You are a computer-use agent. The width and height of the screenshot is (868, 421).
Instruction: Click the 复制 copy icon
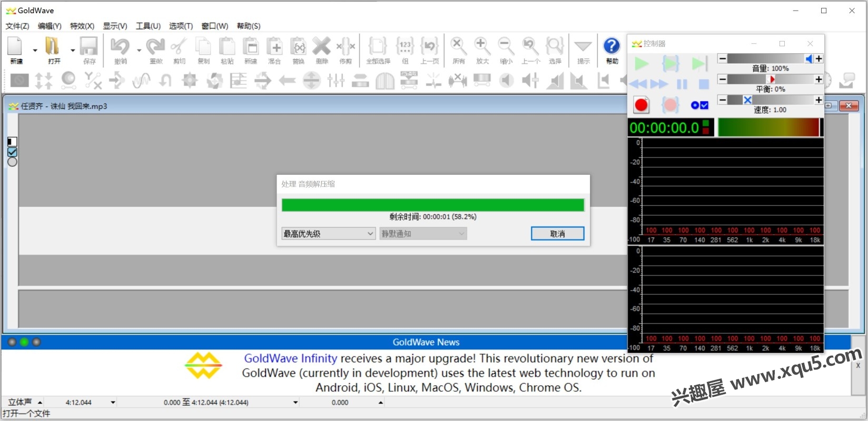coord(203,47)
